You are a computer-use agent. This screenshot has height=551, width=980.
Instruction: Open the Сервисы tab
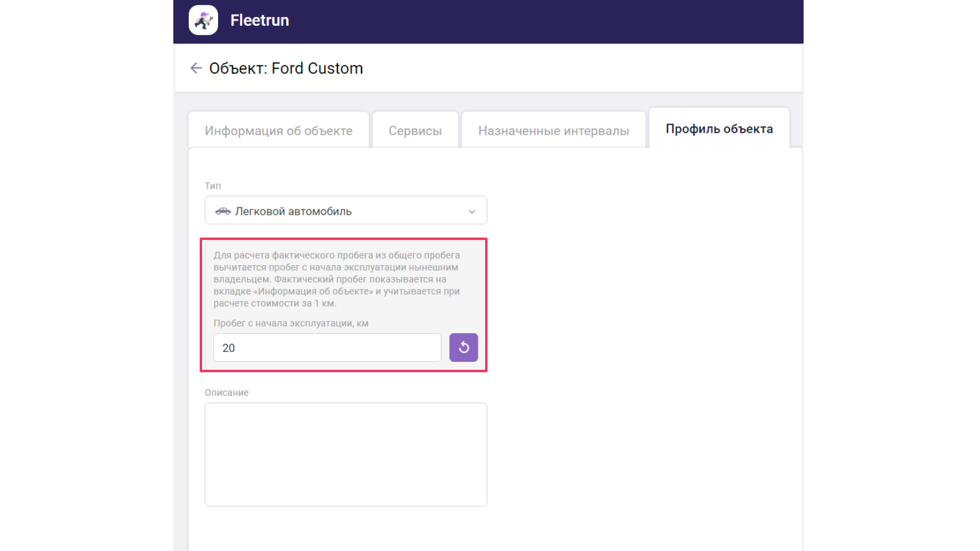point(415,130)
